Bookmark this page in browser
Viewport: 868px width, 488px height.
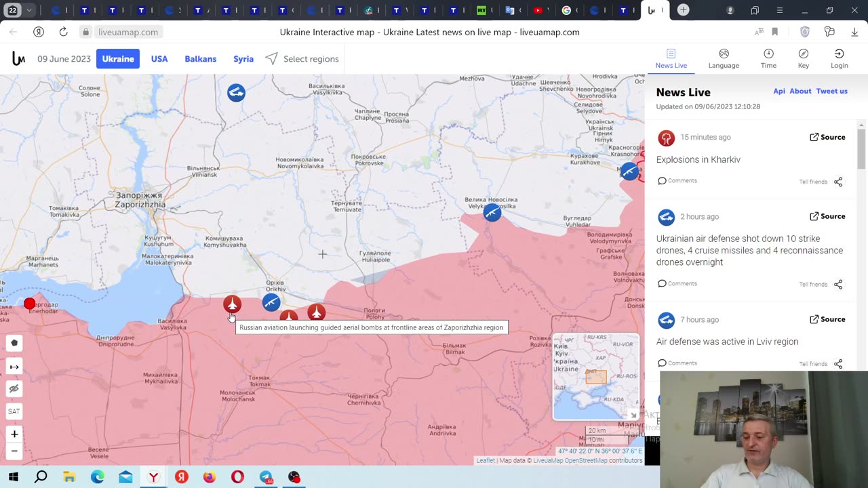pyautogui.click(x=774, y=32)
